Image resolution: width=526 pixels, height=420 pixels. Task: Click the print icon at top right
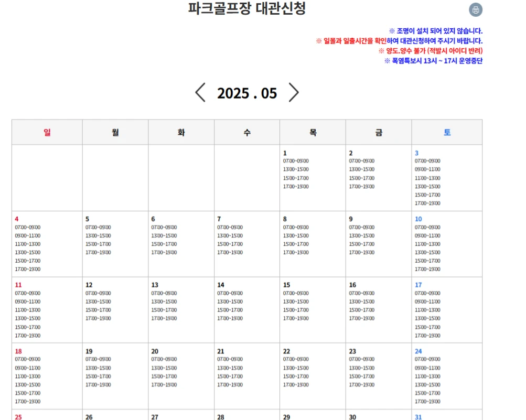(x=475, y=9)
